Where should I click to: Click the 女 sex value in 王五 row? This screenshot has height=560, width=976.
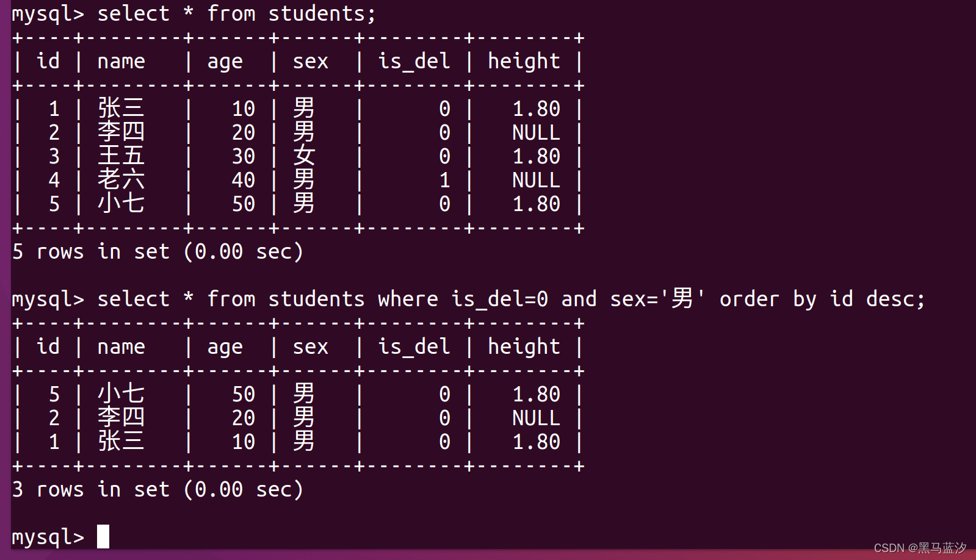304,156
